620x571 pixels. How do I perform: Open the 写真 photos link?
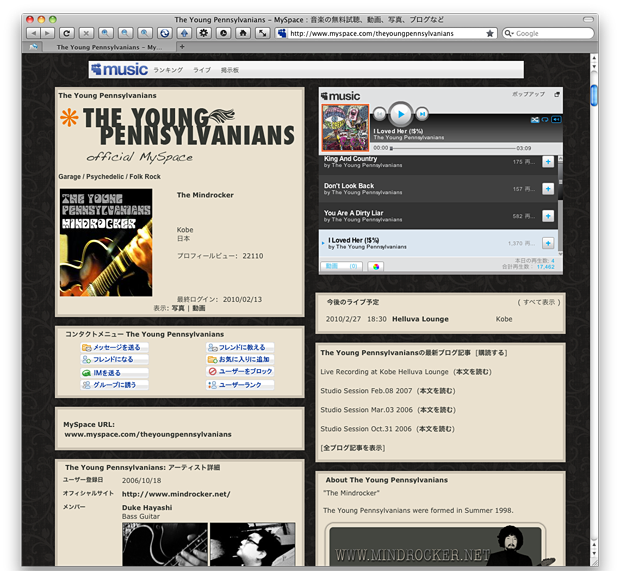pos(178,308)
